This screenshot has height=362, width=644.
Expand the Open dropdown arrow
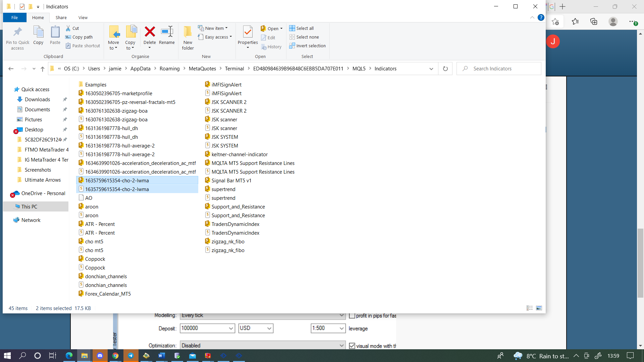pos(281,28)
